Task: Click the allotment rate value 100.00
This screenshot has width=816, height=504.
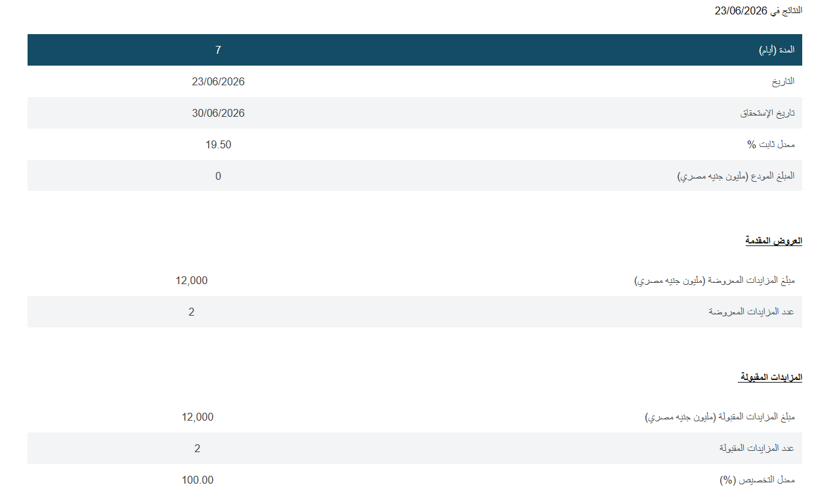Action: (198, 480)
